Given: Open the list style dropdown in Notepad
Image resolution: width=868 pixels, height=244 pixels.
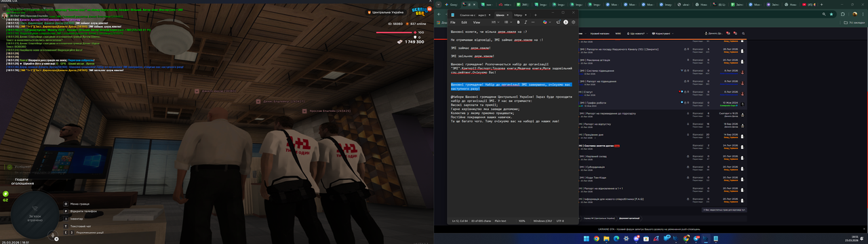Looking at the screenshot, I should [x=508, y=22].
